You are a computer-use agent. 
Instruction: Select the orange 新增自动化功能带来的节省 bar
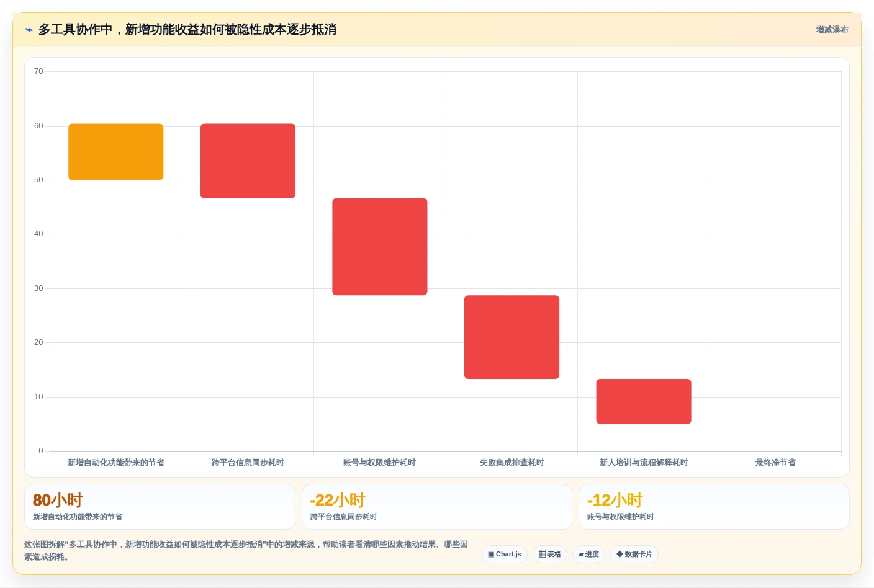116,152
